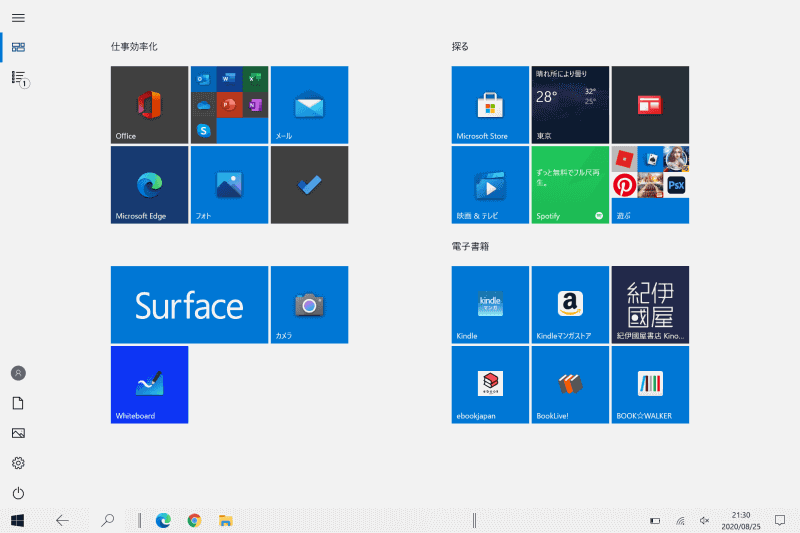Launch Excel from the Office group tile
Viewport: 800px width, 533px height.
tap(255, 79)
